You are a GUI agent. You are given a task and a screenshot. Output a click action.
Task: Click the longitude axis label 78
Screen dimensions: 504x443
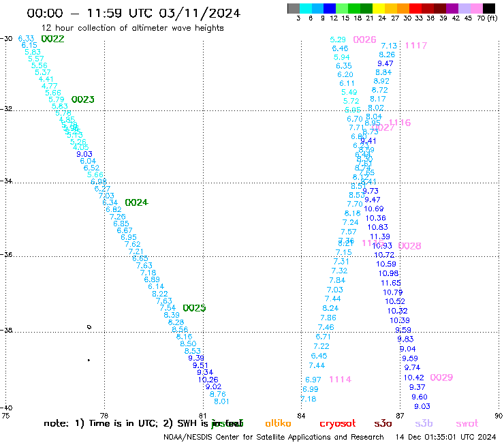(104, 416)
